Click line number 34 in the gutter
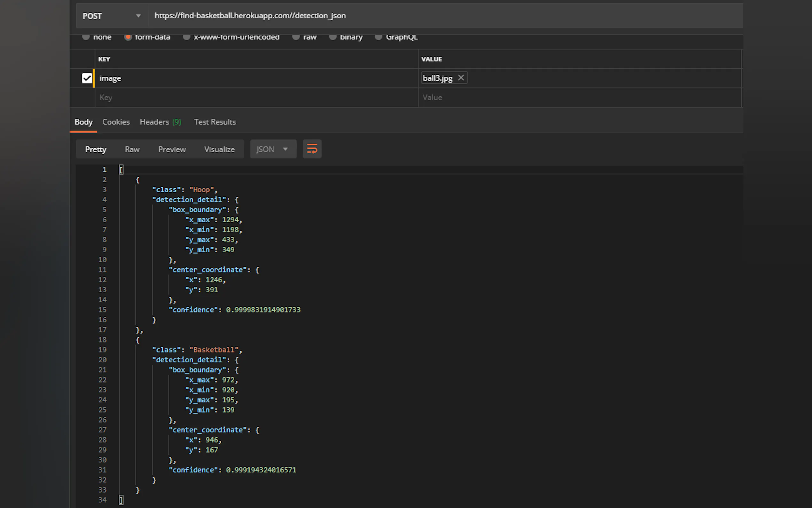This screenshot has width=812, height=508. pyautogui.click(x=102, y=500)
